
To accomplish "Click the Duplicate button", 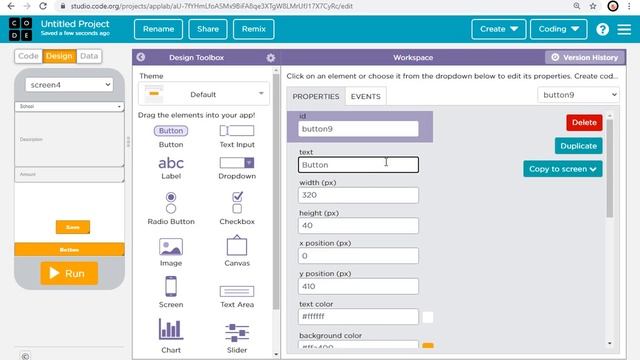I will click(578, 146).
